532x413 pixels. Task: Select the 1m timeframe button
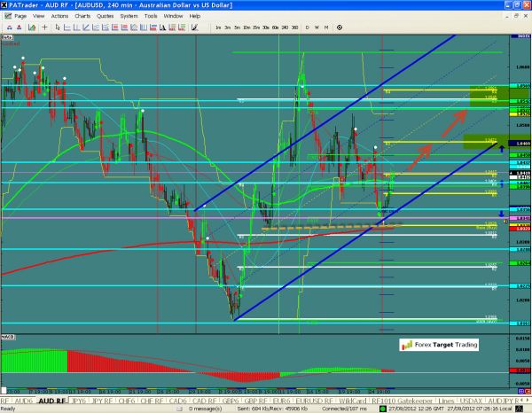218,28
